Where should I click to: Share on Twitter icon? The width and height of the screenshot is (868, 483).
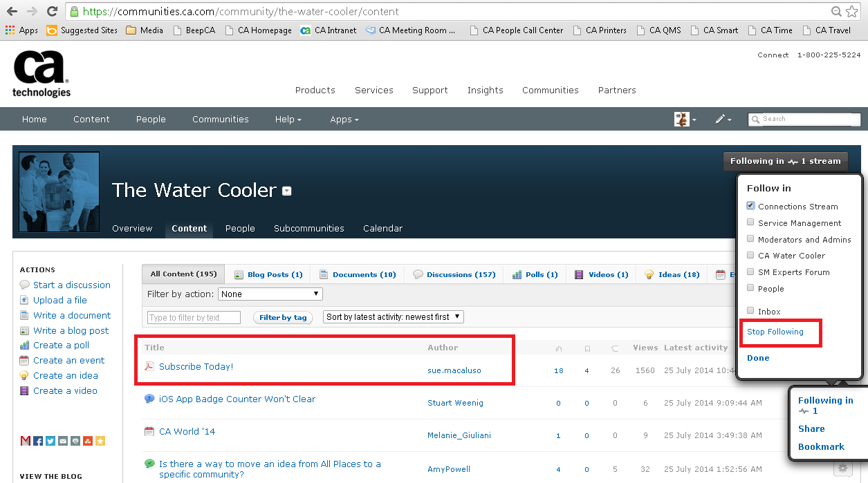pos(50,441)
